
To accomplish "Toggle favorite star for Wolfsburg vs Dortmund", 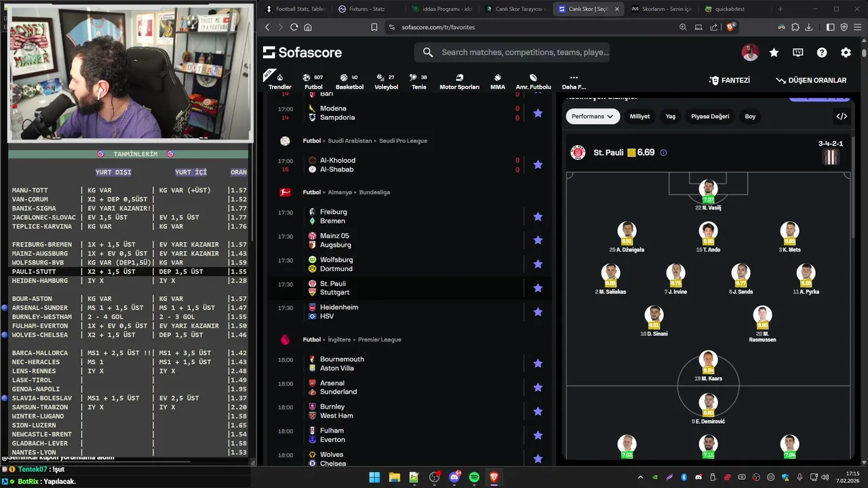I will 538,264.
